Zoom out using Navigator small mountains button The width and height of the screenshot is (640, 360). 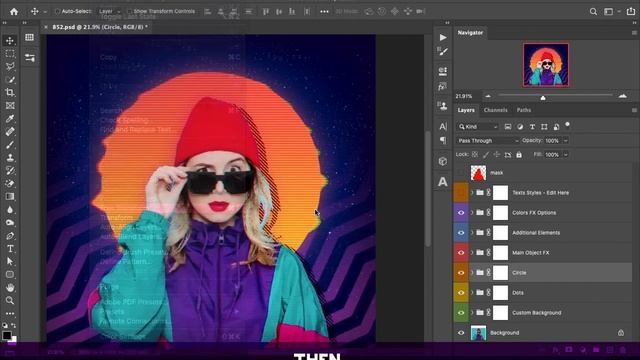click(x=488, y=96)
